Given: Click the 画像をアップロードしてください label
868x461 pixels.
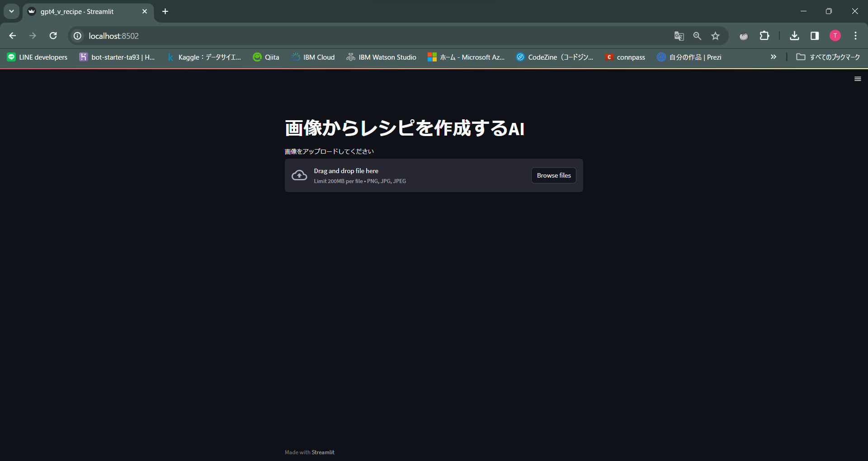Looking at the screenshot, I should pyautogui.click(x=329, y=151).
